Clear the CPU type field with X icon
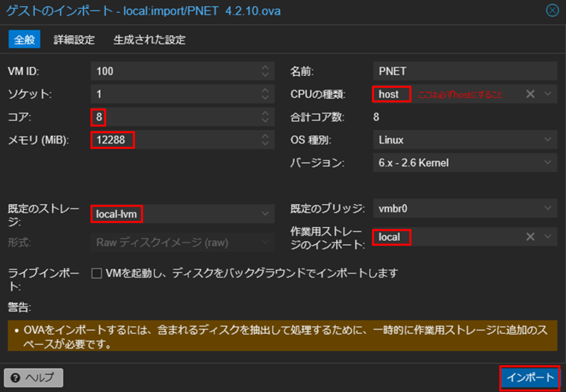566x392 pixels. pyautogui.click(x=530, y=94)
